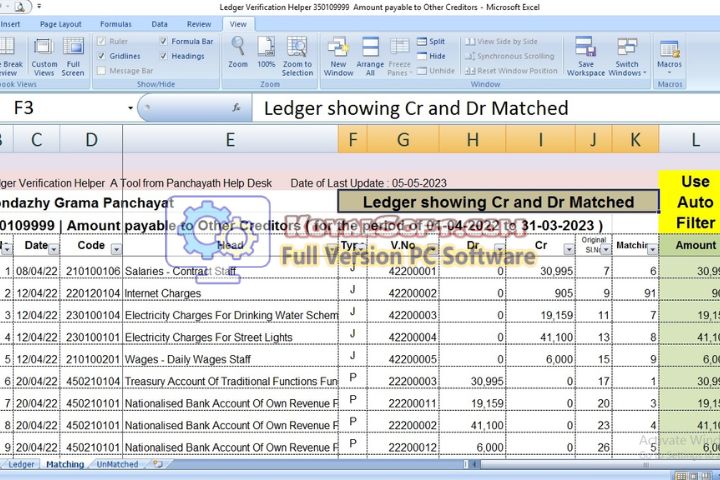Hide the current window
Screen dimensions: 720x480
pos(431,56)
